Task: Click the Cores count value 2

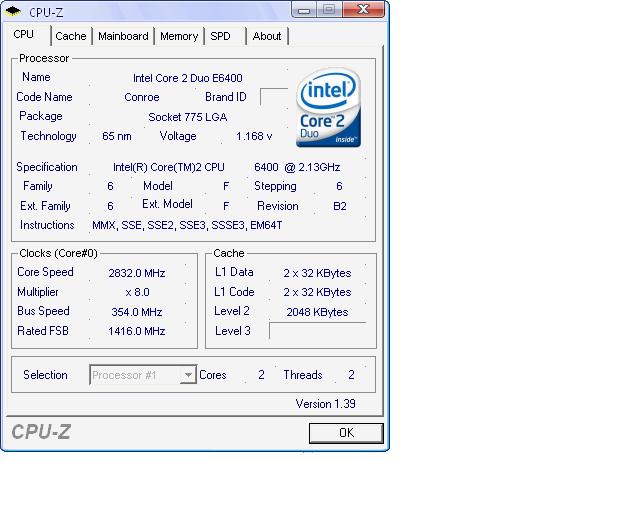Action: (x=261, y=375)
